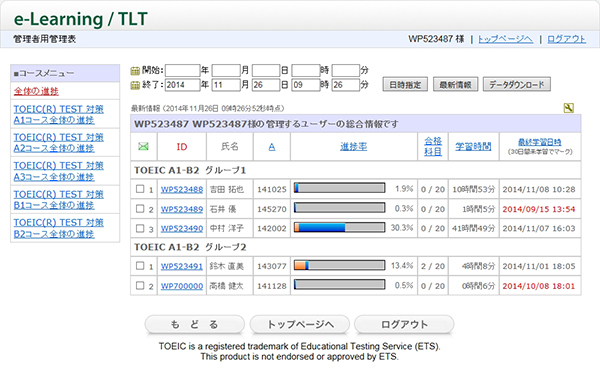
Task: Click the start day input field
Action: tap(266, 71)
